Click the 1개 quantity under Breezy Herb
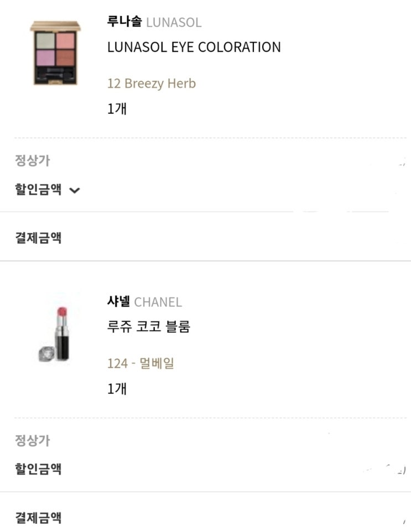 click(117, 108)
